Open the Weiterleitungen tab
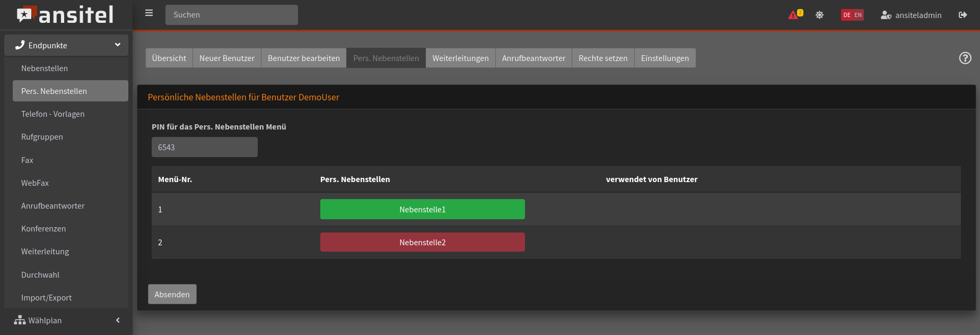The image size is (980, 335). click(x=460, y=58)
